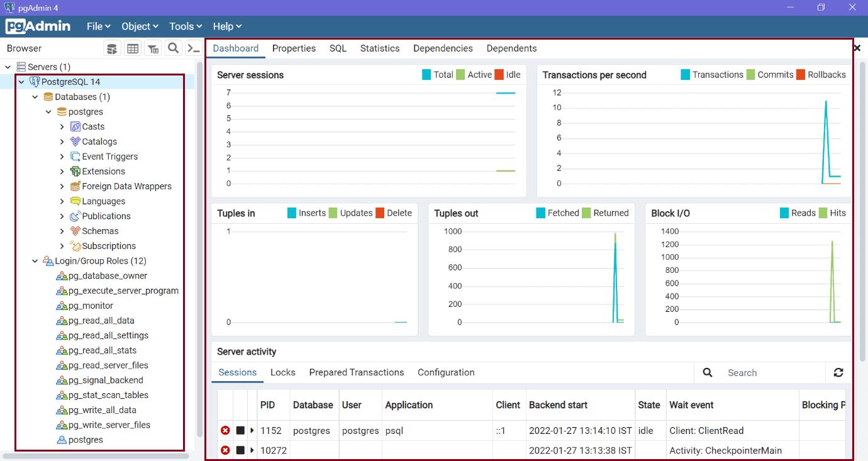
Task: Click the Filtered Rows icon in Browser toolbar
Action: 153,48
